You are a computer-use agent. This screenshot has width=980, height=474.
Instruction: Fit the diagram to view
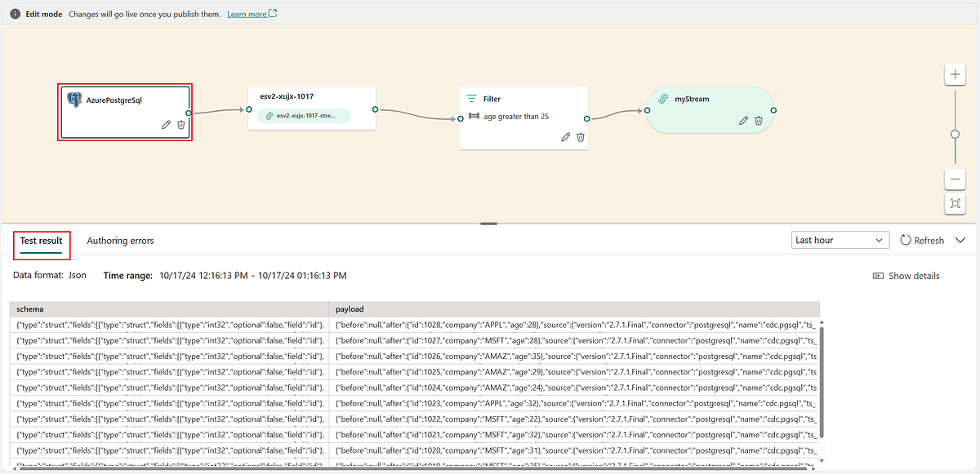(x=955, y=204)
